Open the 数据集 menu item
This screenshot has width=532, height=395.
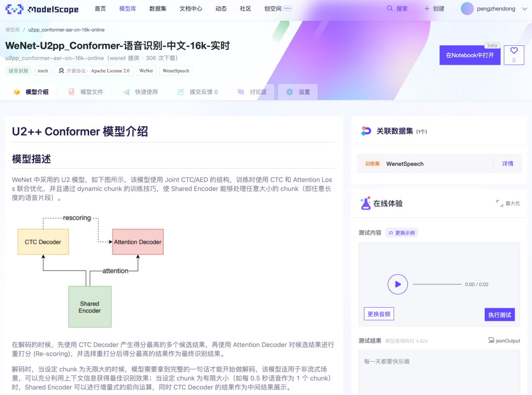point(158,8)
